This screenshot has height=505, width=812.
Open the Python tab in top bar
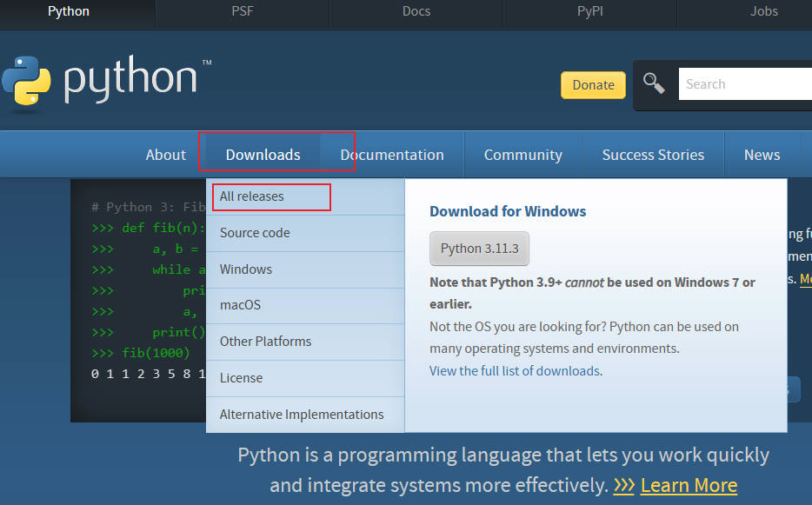point(69,11)
